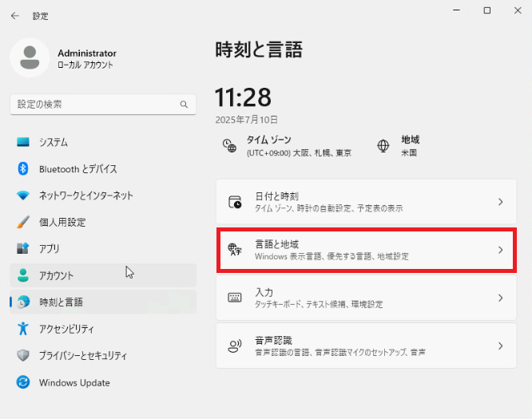Click the 地域 米国 summary label
Viewport: 532px width, 419px height.
(411, 146)
